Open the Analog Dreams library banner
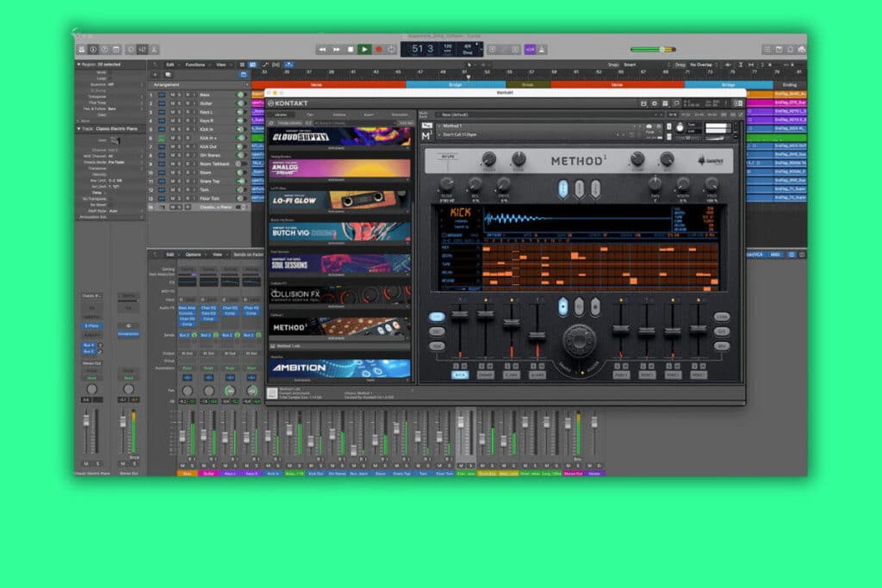Image resolution: width=882 pixels, height=588 pixels. pos(340,168)
